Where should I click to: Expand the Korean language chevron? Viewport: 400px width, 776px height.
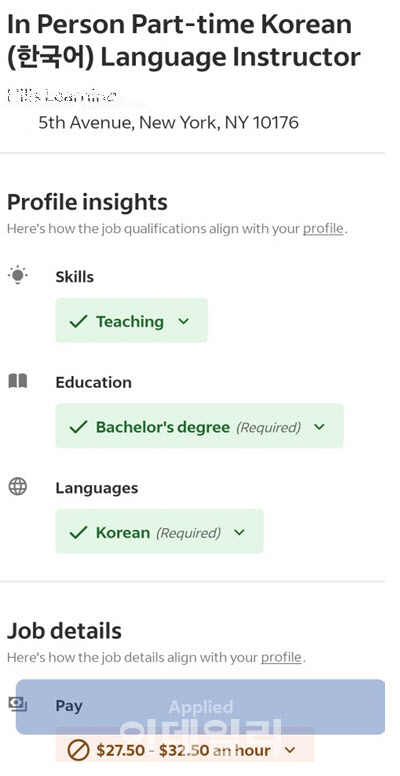(240, 533)
